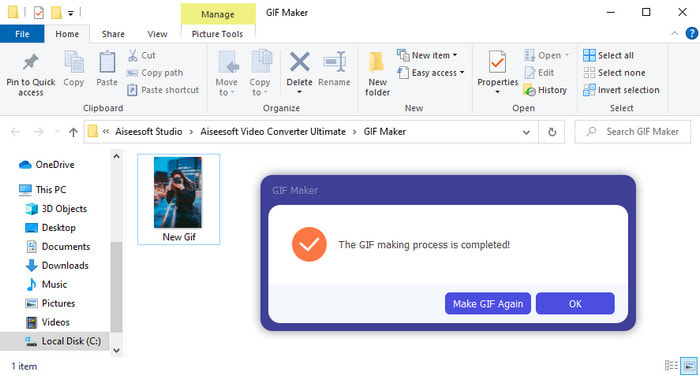Open the File menu tab

22,34
